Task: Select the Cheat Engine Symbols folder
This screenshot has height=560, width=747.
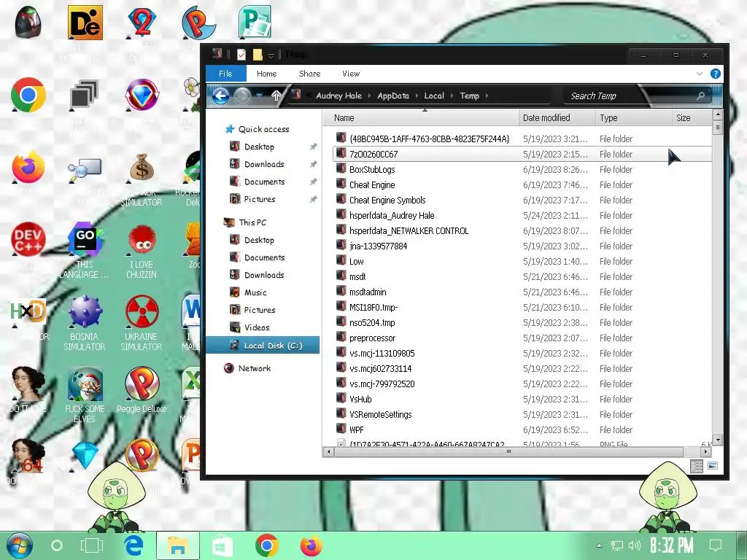Action: pos(387,200)
